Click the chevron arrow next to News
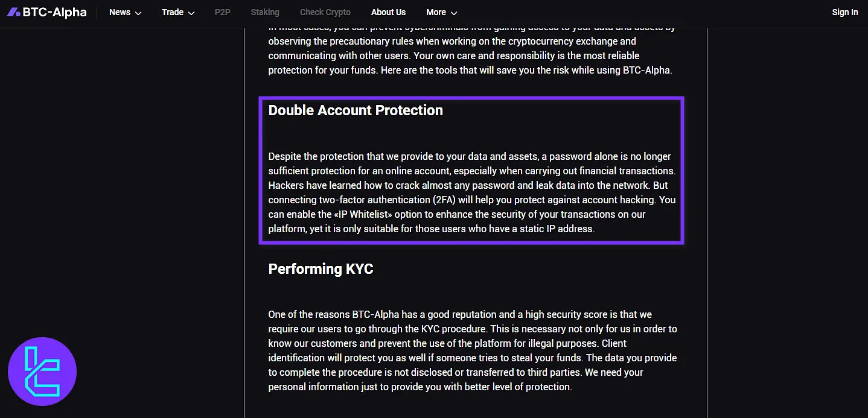This screenshot has height=418, width=868. [139, 13]
